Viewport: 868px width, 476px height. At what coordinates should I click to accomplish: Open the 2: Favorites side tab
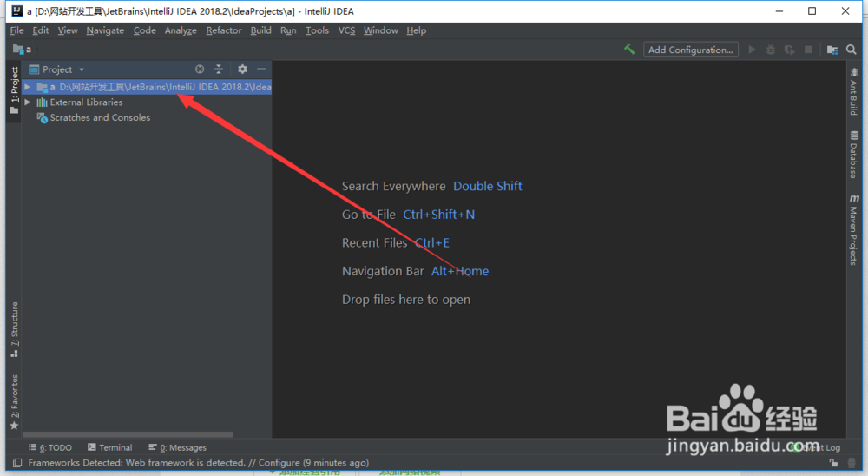(x=15, y=402)
